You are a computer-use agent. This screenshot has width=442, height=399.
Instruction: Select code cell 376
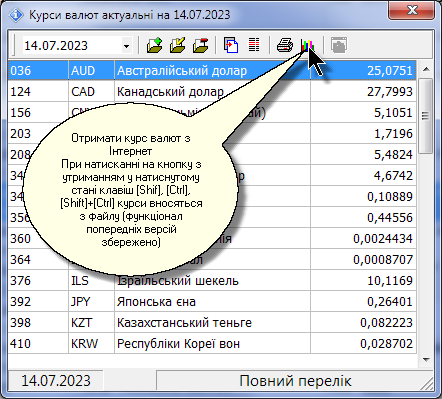(x=38, y=280)
